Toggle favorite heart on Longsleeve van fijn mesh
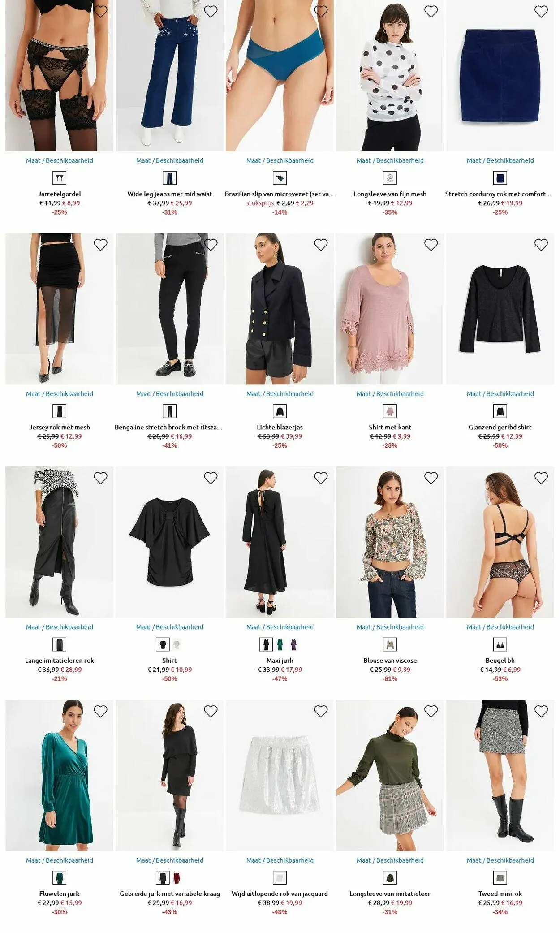This screenshot has width=560, height=933. click(431, 12)
